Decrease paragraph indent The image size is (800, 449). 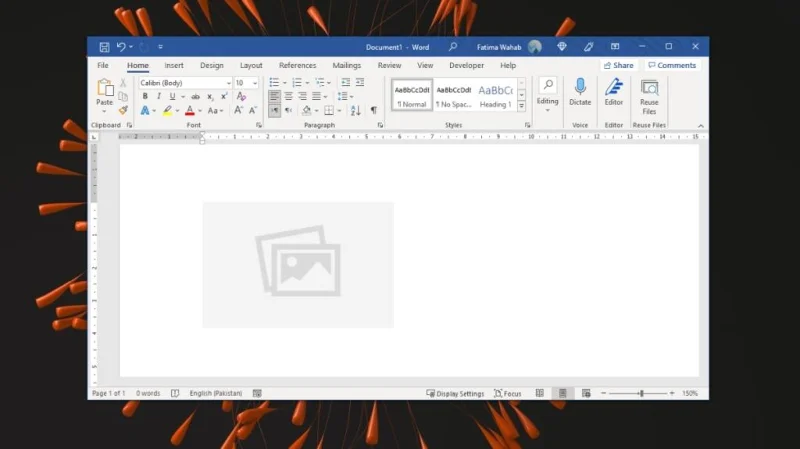[x=345, y=83]
